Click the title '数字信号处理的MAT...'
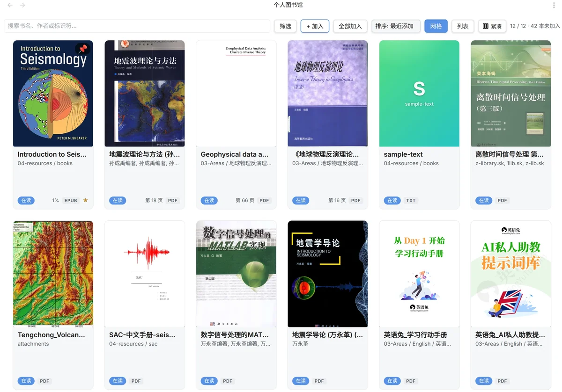Image resolution: width=562 pixels, height=392 pixels. [x=235, y=335]
